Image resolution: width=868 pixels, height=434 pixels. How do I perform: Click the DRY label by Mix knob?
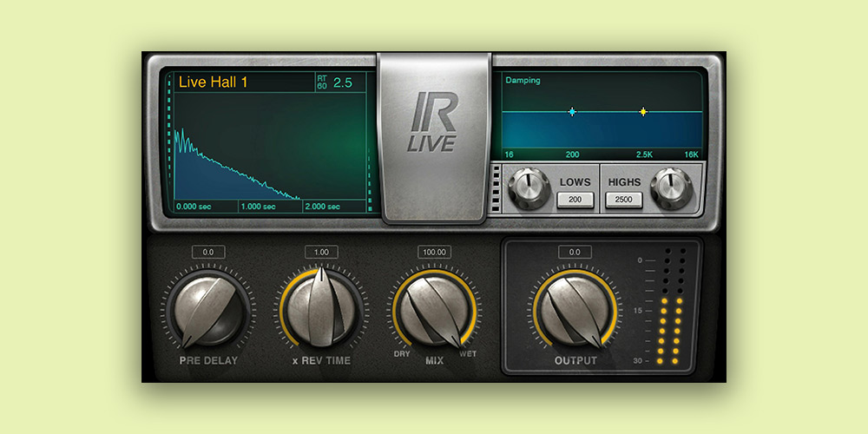pos(402,354)
